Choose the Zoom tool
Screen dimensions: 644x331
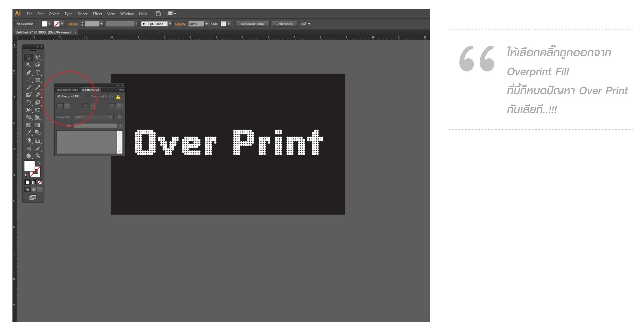[38, 156]
